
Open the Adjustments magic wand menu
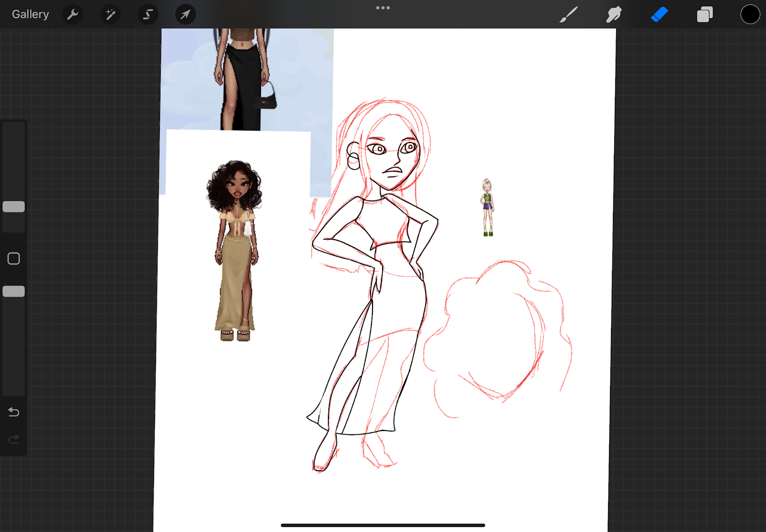(110, 14)
